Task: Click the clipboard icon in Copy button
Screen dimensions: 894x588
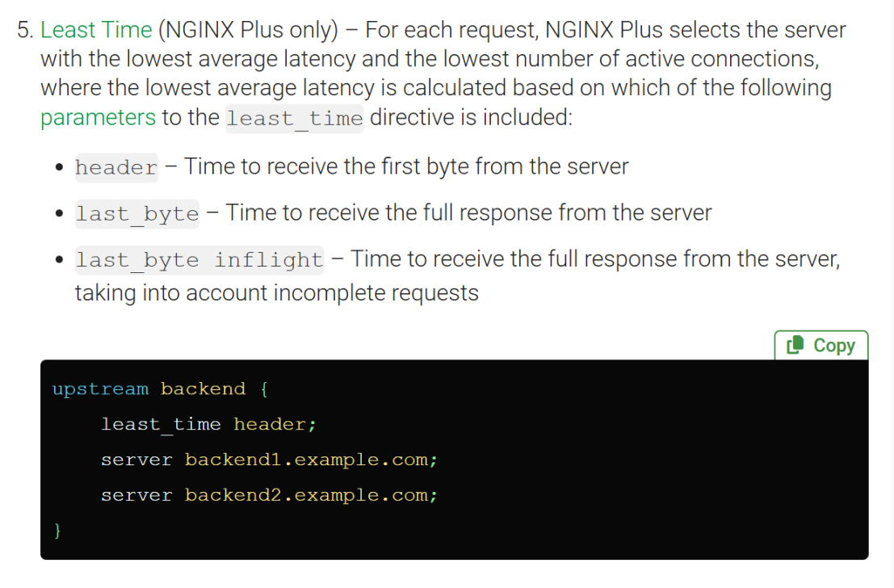Action: 795,345
